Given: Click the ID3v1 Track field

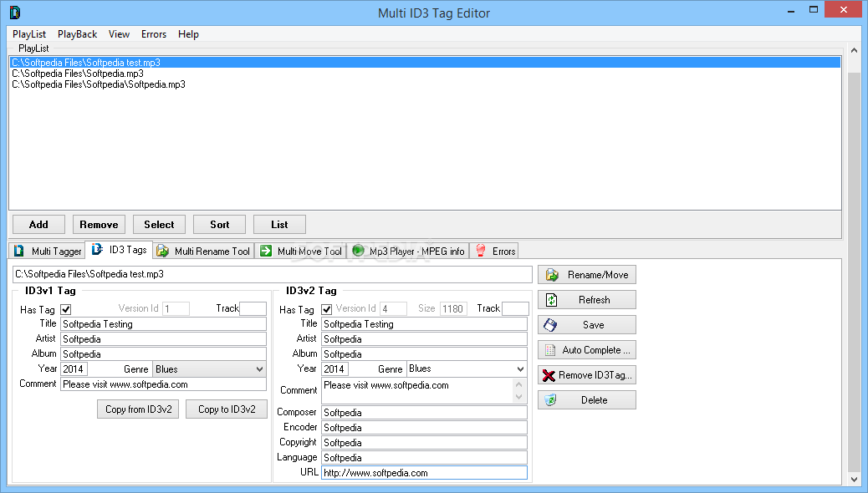Looking at the screenshot, I should click(253, 308).
